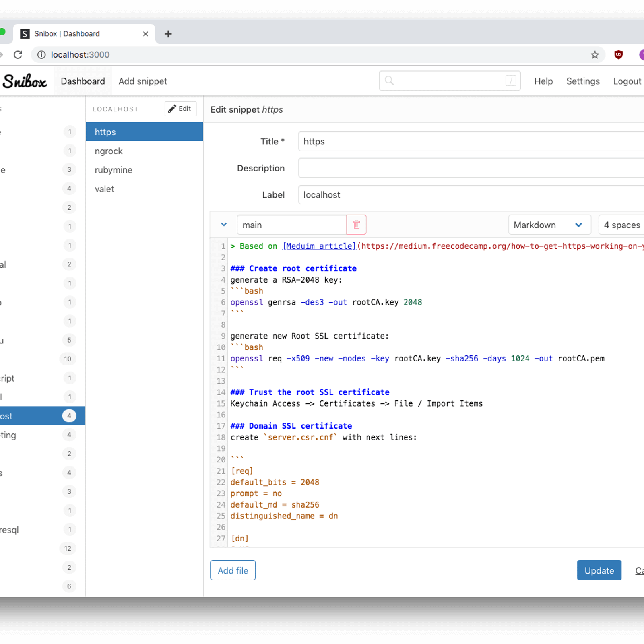This screenshot has width=644, height=644.
Task: Select the label row with count 12
Action: click(42, 548)
